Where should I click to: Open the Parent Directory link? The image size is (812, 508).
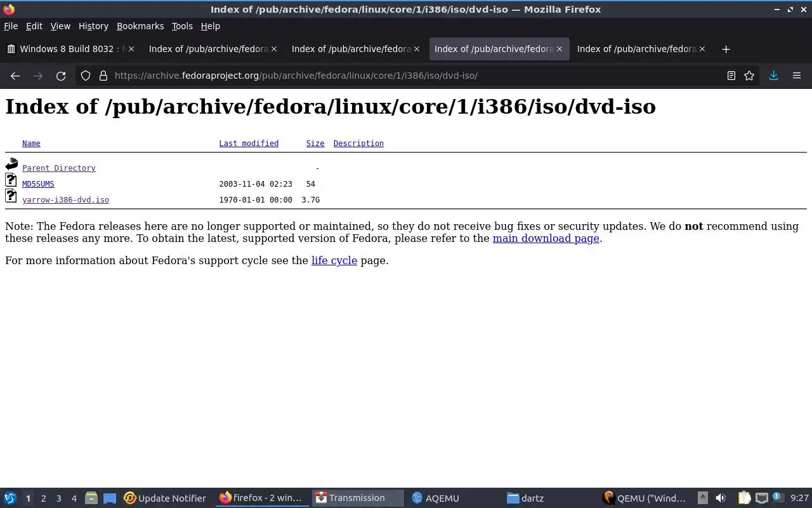click(59, 168)
